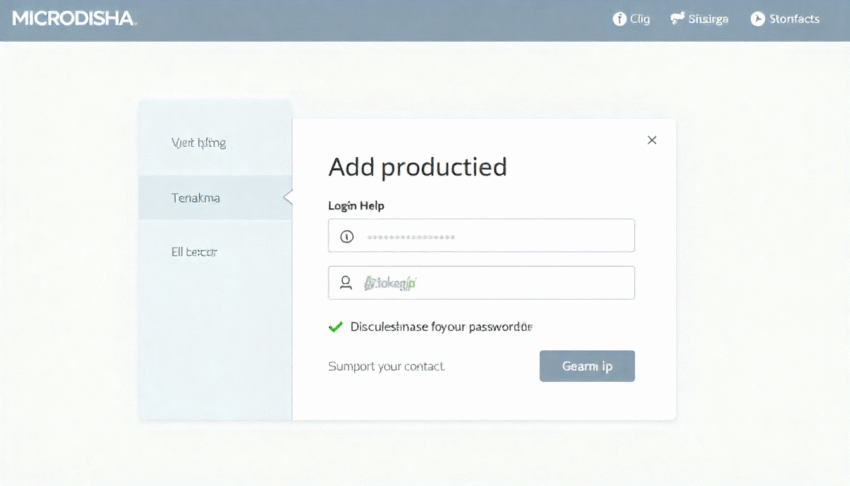Switch to the Ell tercur tab
Screen dimensions: 850x486
[195, 252]
